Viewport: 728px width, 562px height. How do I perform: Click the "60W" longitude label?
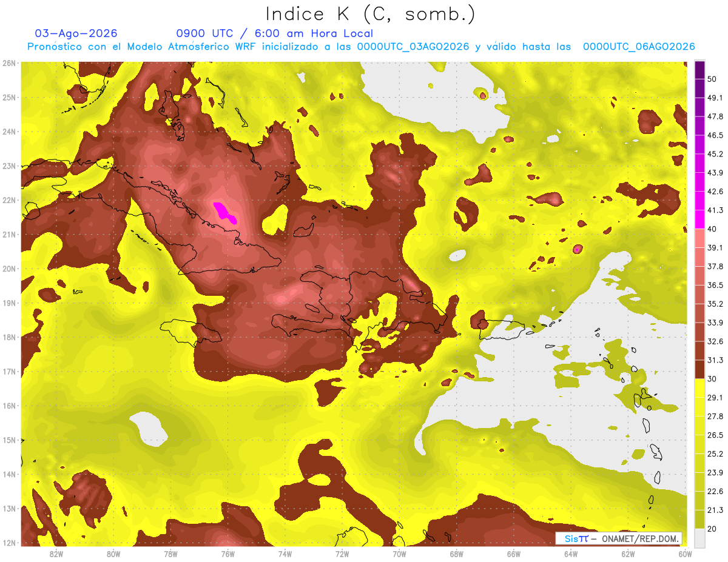pyautogui.click(x=686, y=554)
